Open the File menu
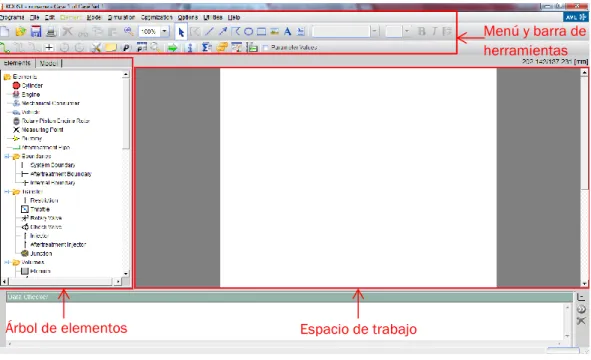591x360 pixels. click(34, 17)
